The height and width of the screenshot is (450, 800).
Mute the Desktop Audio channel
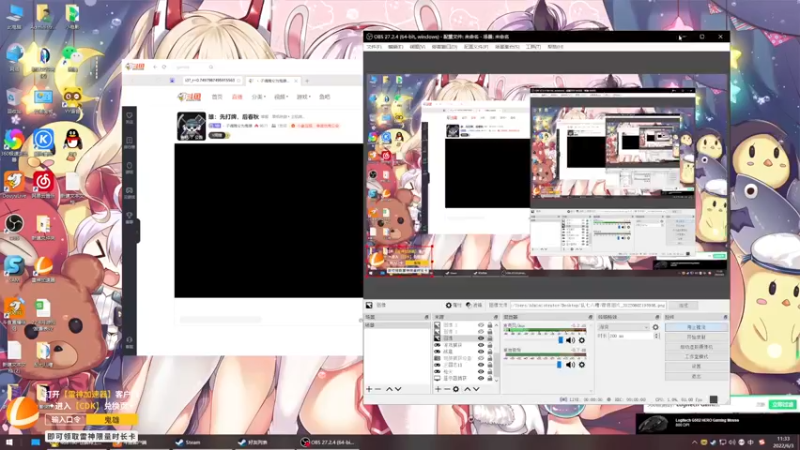tap(570, 365)
